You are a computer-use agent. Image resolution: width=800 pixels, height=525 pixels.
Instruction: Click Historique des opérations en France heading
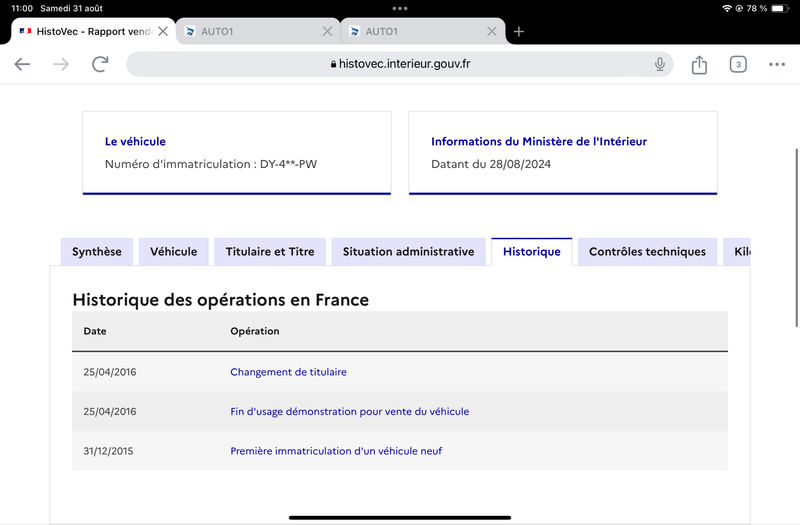click(220, 299)
